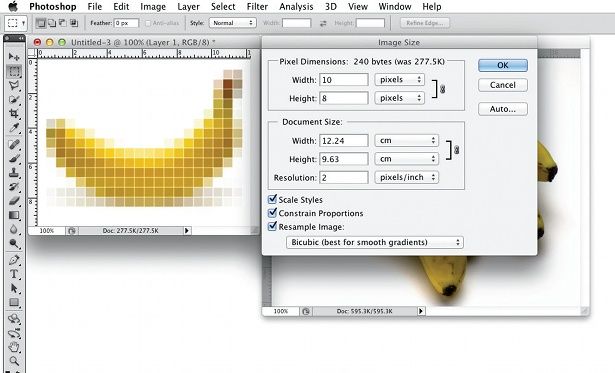Click the Auto... button

pos(503,109)
